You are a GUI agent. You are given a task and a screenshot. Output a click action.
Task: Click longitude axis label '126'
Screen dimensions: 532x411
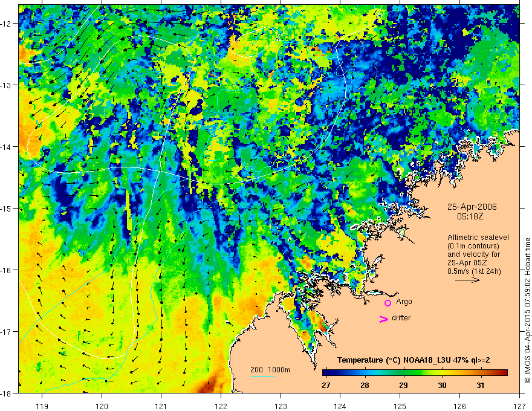click(x=459, y=406)
